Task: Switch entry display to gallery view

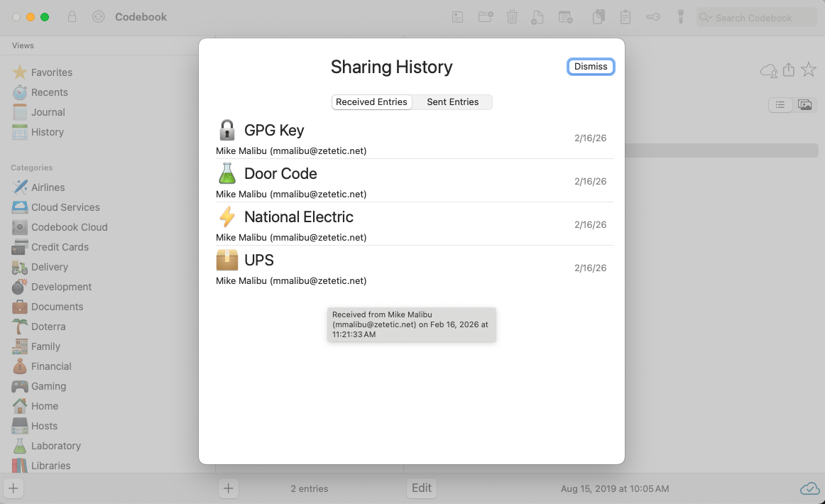Action: click(805, 104)
